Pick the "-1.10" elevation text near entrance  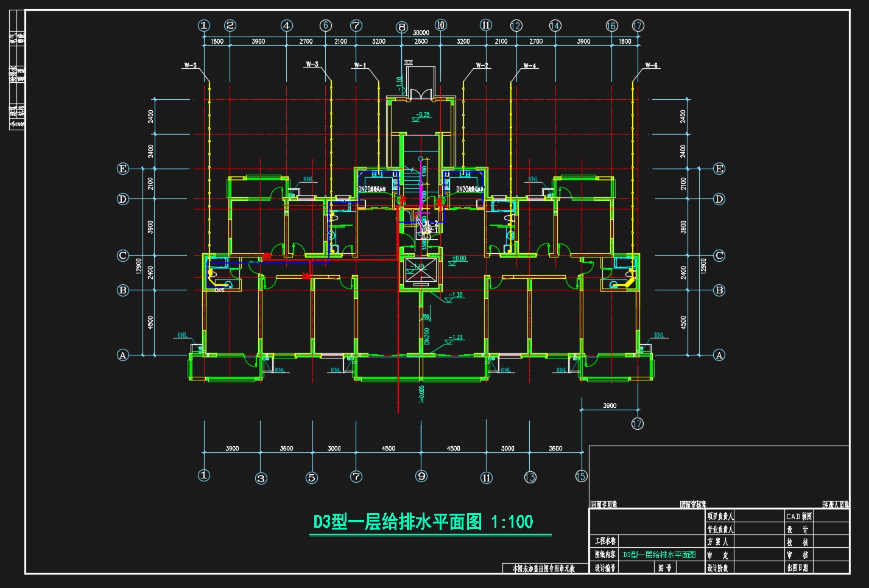point(399,83)
